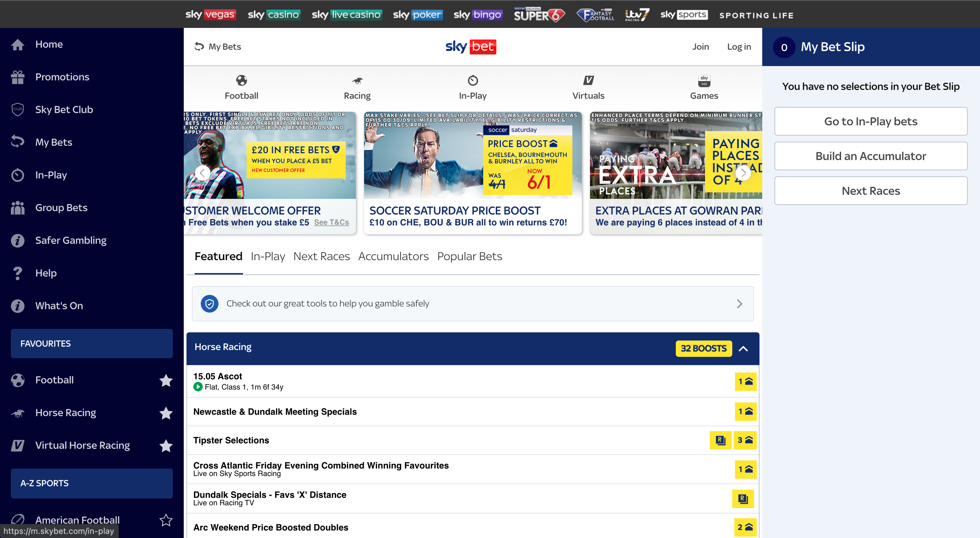The height and width of the screenshot is (538, 980).
Task: Click the A-Z SPORTS header
Action: pos(92,484)
